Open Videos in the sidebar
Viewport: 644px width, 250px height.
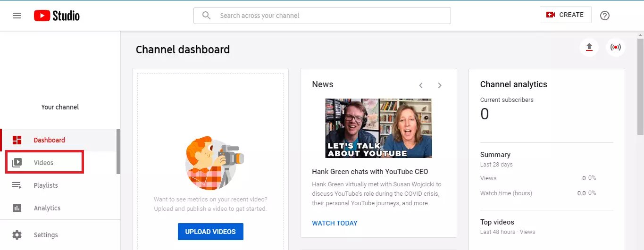click(44, 163)
